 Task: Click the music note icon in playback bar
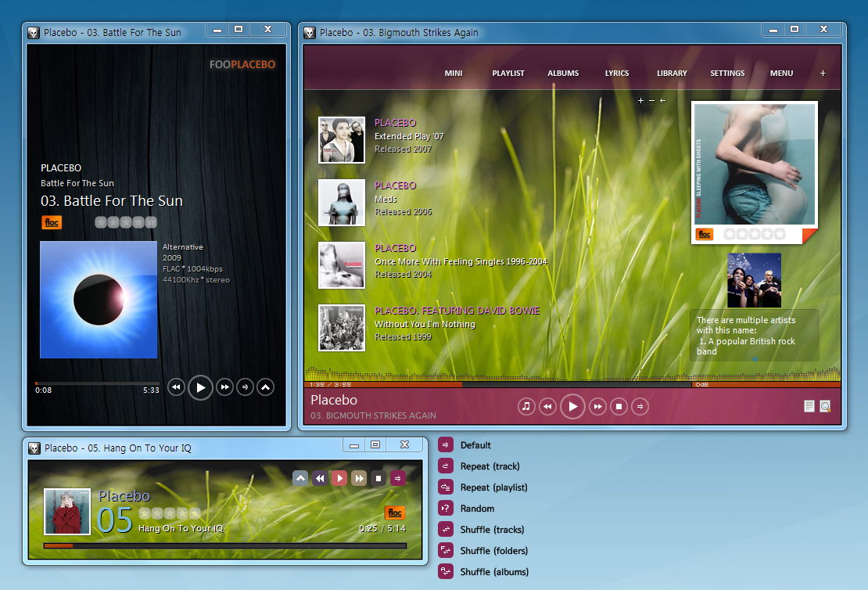526,406
